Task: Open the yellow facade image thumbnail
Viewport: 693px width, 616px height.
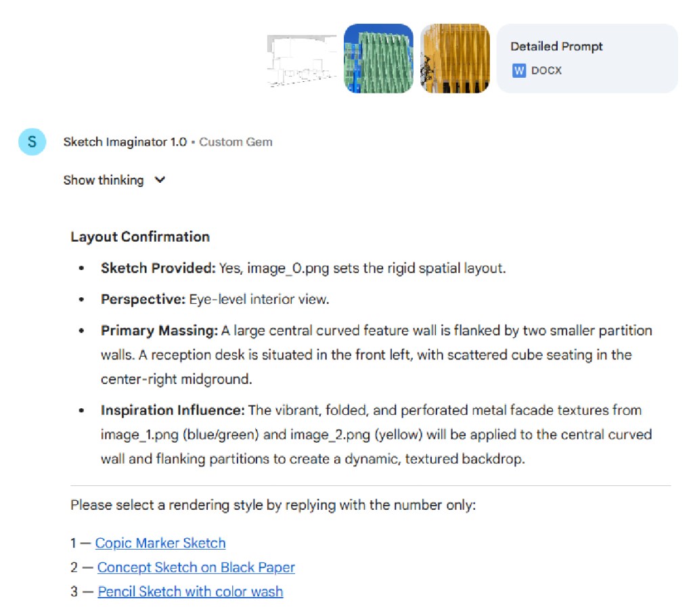Action: click(x=455, y=58)
